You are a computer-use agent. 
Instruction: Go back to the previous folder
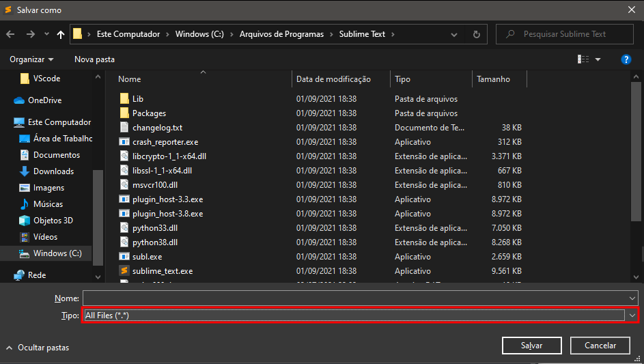coord(11,35)
